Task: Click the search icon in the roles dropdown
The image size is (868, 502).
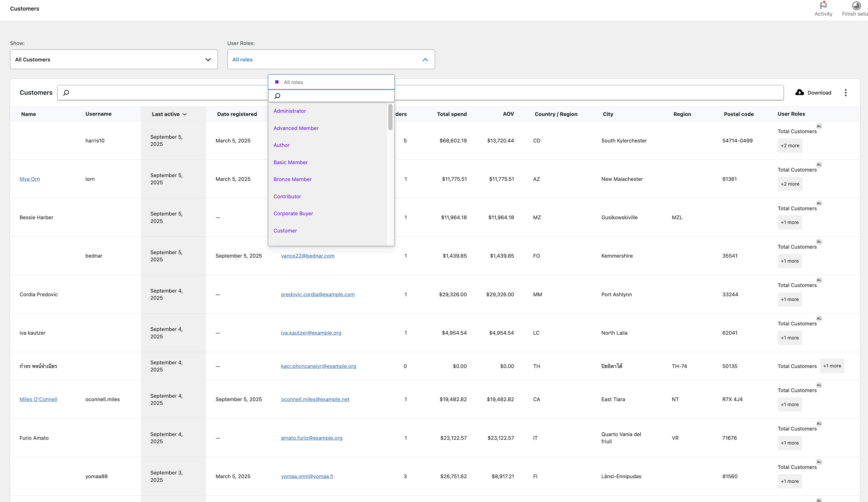Action: click(x=277, y=96)
